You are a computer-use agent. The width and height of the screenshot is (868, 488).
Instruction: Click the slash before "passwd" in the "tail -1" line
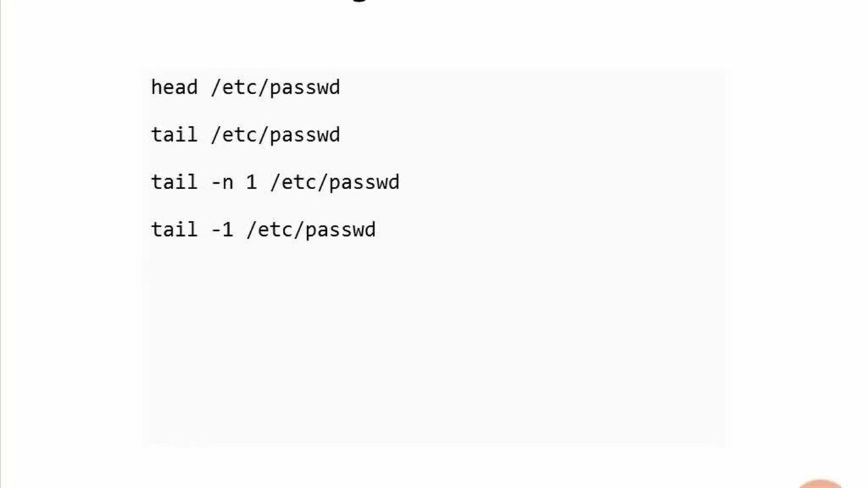[299, 230]
